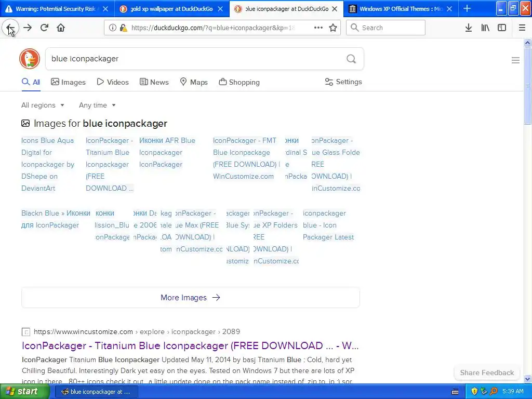
Task: Go back with the browser back arrow
Action: [x=10, y=28]
